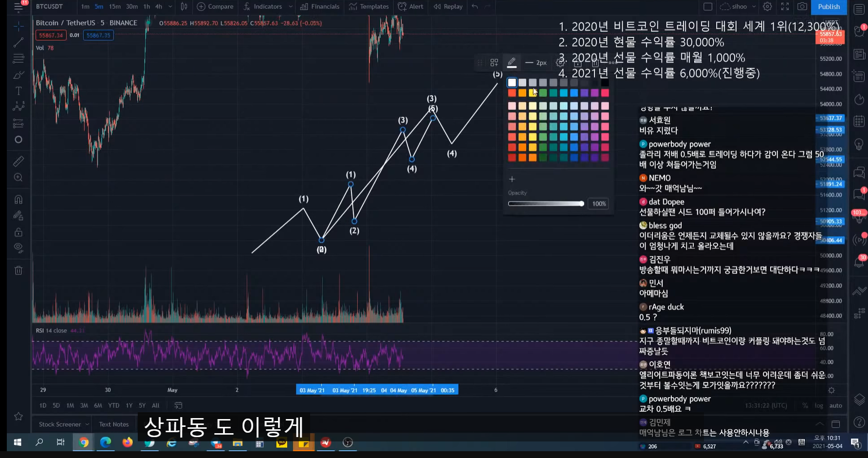The width and height of the screenshot is (868, 458).
Task: Open indicator Templates menu
Action: [369, 7]
